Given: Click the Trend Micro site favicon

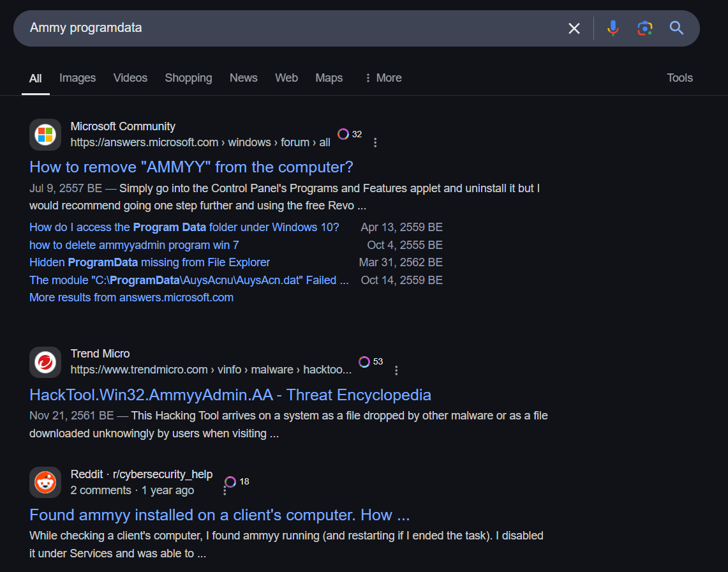Looking at the screenshot, I should [x=45, y=361].
